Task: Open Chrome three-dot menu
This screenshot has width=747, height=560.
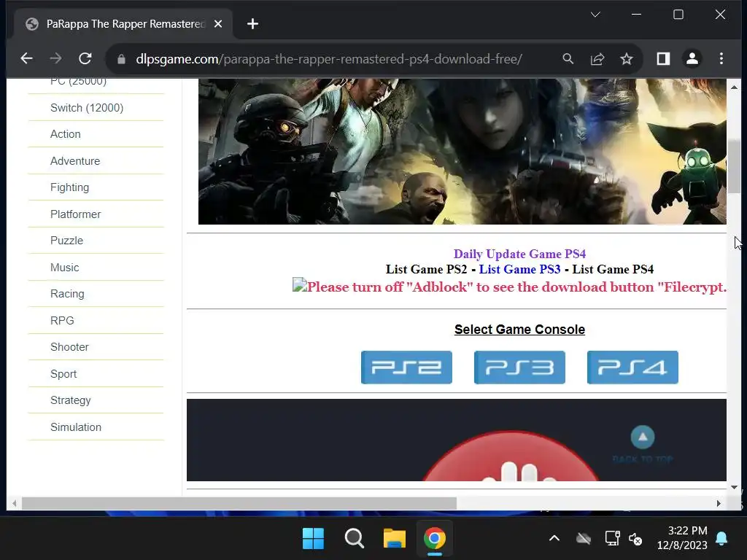Action: [x=721, y=58]
